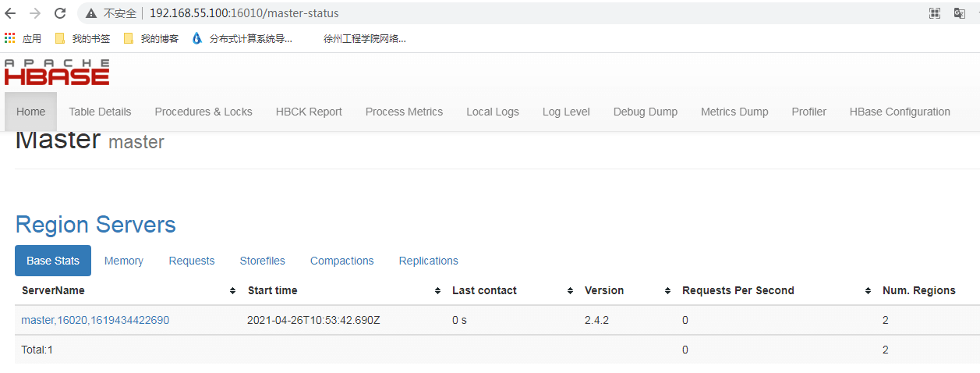The image size is (980, 373).
Task: Open Procedures & Locks page
Action: [x=203, y=112]
